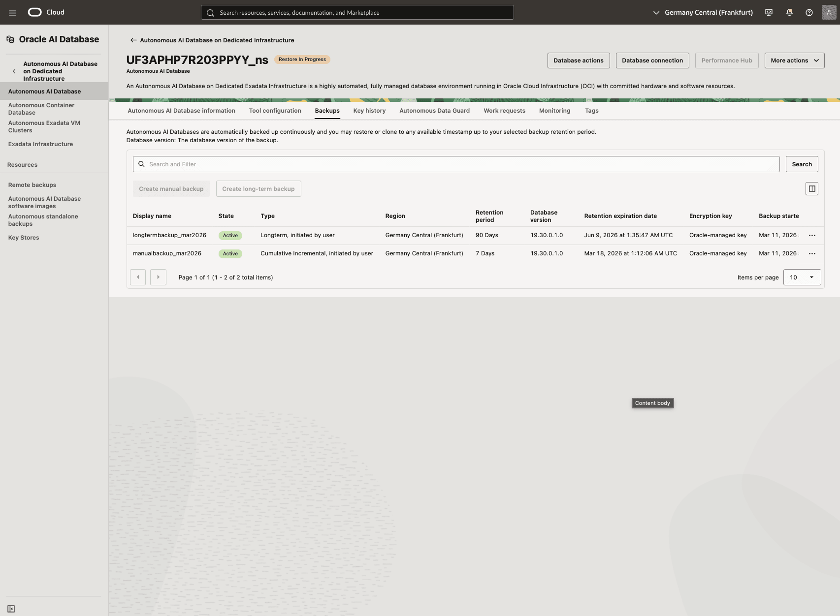Switch to the Tool configuration tab
840x616 pixels.
(275, 111)
